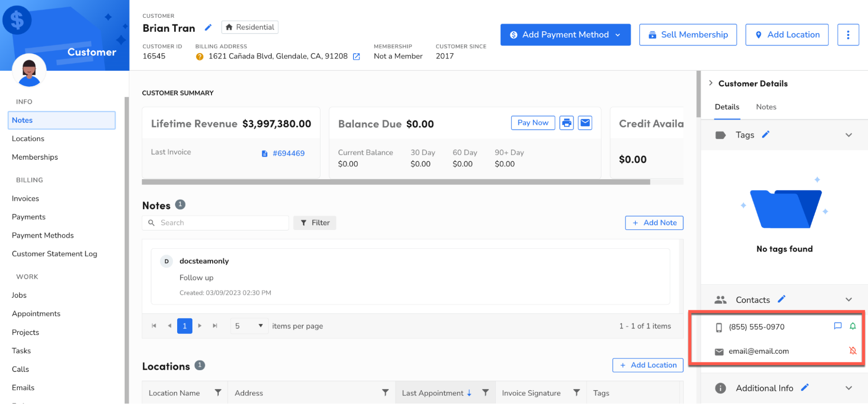868x404 pixels.
Task: Expand the Additional Info section chevron
Action: pos(849,388)
